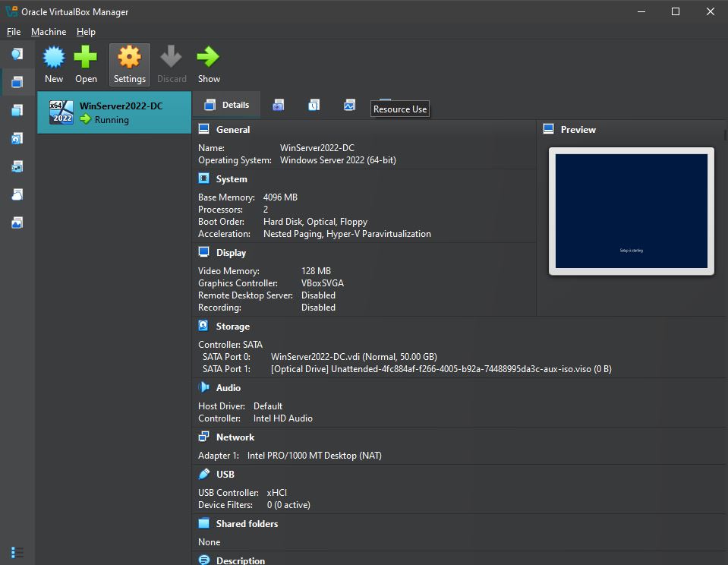The height and width of the screenshot is (565, 728).
Task: Open the Cloud profiles sidebar icon
Action: (17, 194)
